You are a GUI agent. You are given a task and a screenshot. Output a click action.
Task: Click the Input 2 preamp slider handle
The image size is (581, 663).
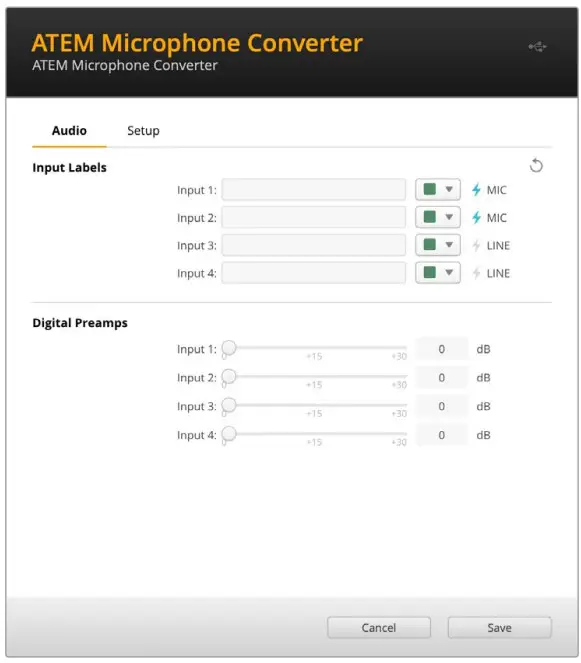[229, 376]
